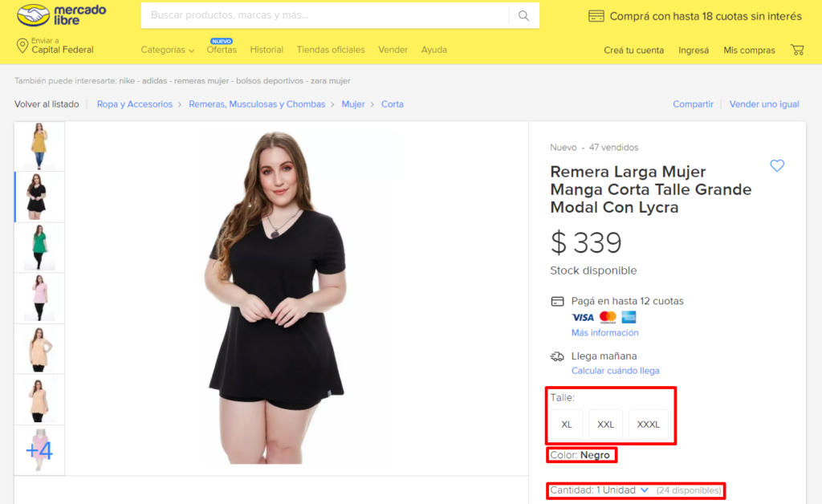Open the Cantidad quantity dropdown
This screenshot has height=504, width=822.
point(599,490)
